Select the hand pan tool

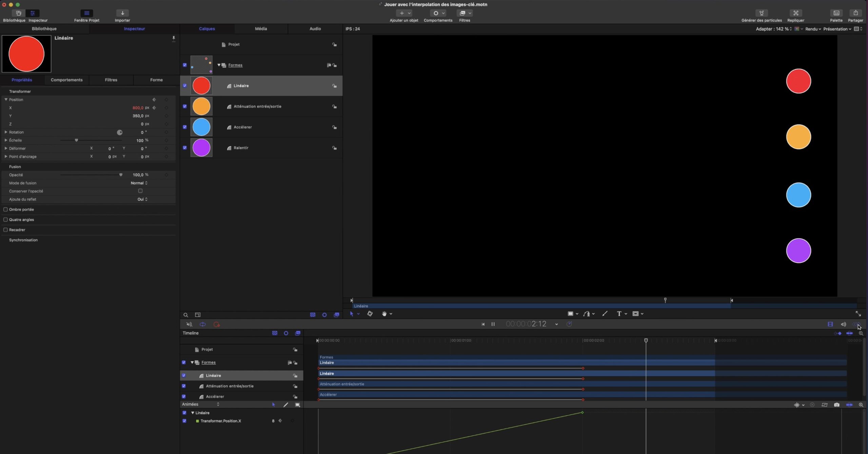(x=384, y=314)
